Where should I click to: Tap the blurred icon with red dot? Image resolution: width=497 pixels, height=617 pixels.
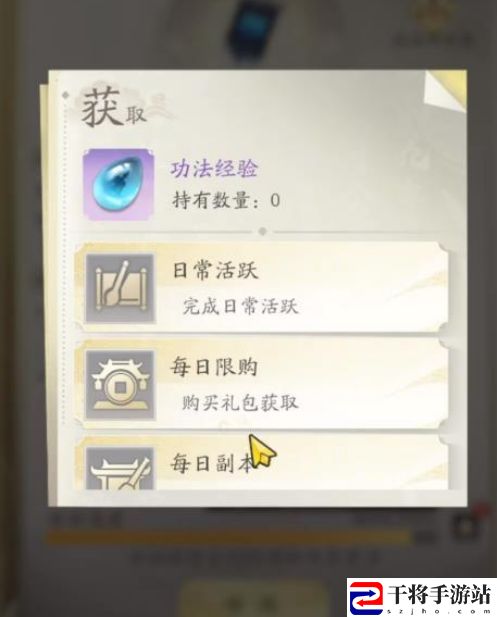(x=470, y=524)
